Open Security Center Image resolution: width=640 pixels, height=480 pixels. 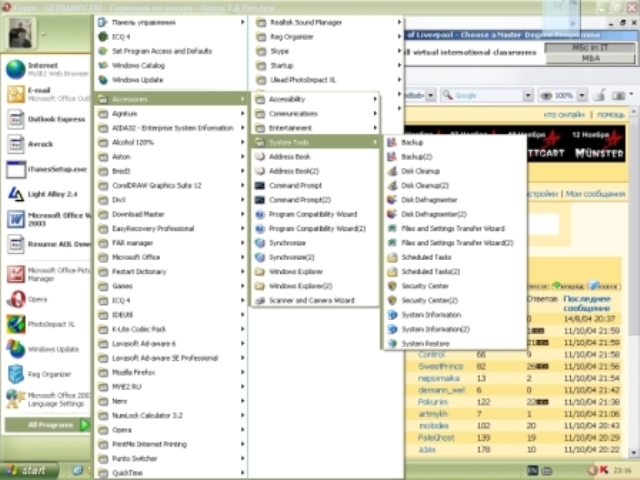(454, 286)
